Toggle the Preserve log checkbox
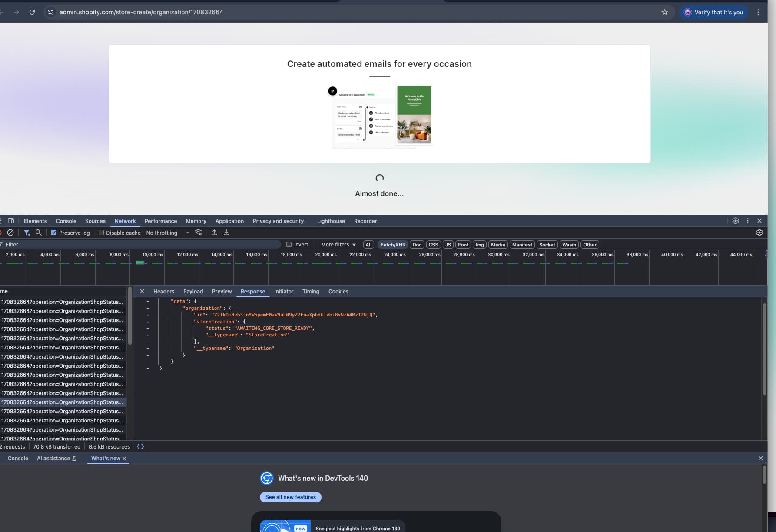This screenshot has height=532, width=776. click(54, 233)
